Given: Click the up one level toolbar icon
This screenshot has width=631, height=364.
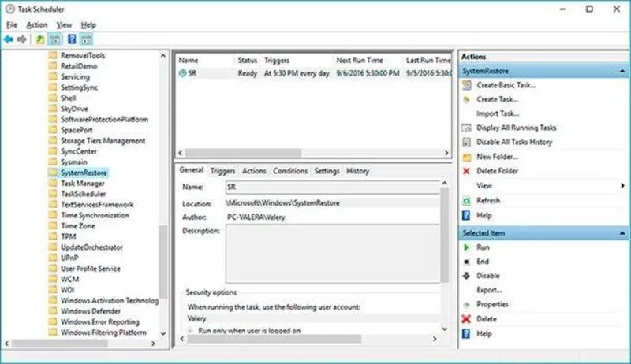Looking at the screenshot, I should point(40,39).
